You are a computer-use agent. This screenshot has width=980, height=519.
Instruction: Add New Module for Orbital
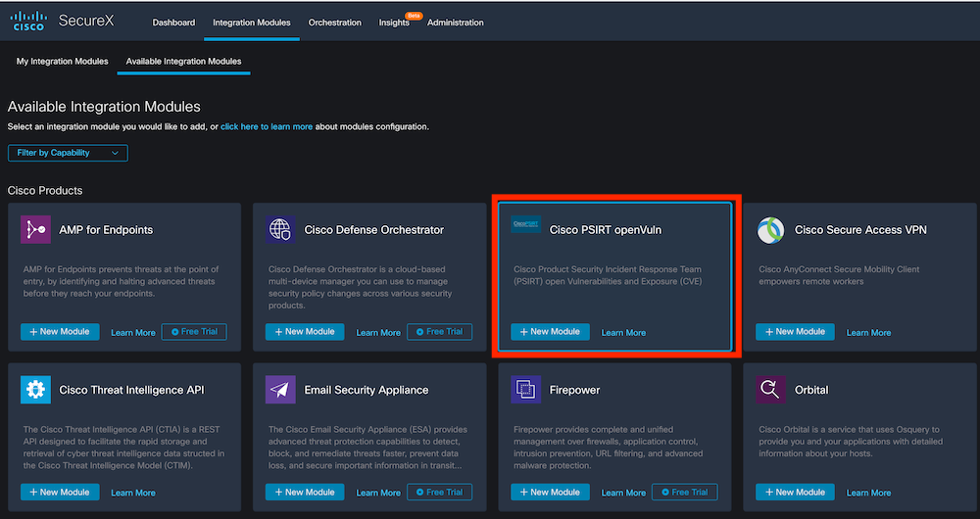[x=795, y=493]
